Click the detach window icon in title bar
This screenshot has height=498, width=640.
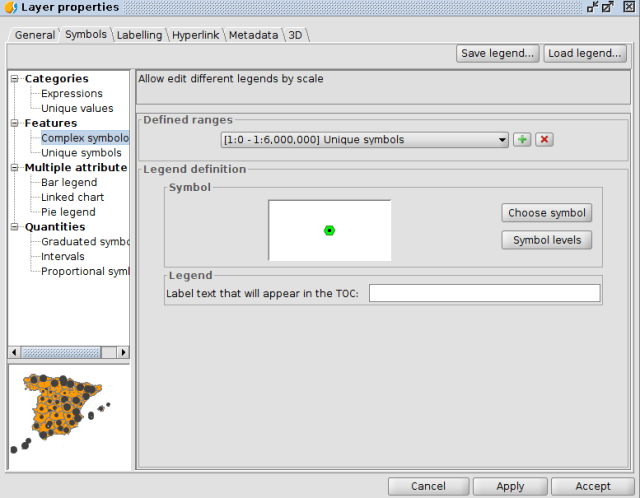593,7
